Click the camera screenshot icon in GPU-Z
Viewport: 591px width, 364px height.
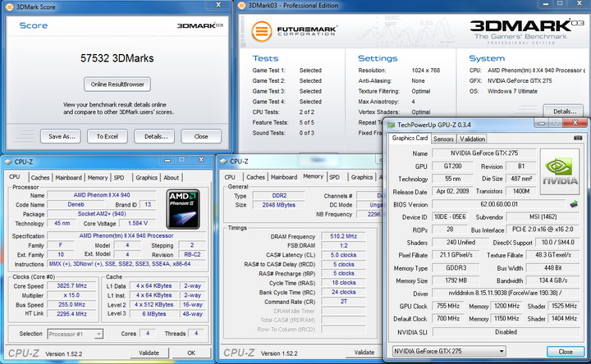[578, 139]
